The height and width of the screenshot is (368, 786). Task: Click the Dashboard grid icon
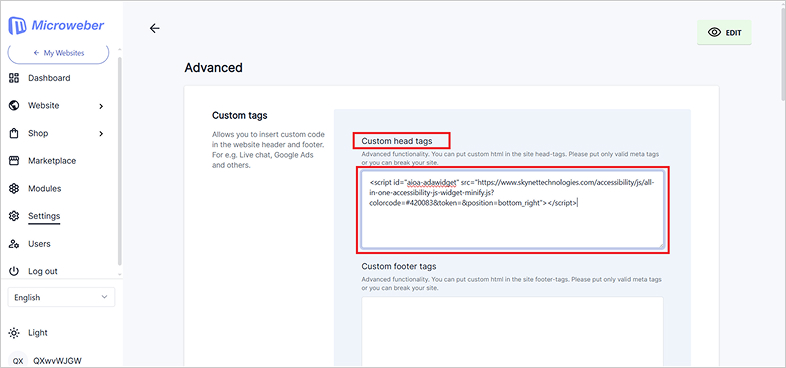coord(14,78)
